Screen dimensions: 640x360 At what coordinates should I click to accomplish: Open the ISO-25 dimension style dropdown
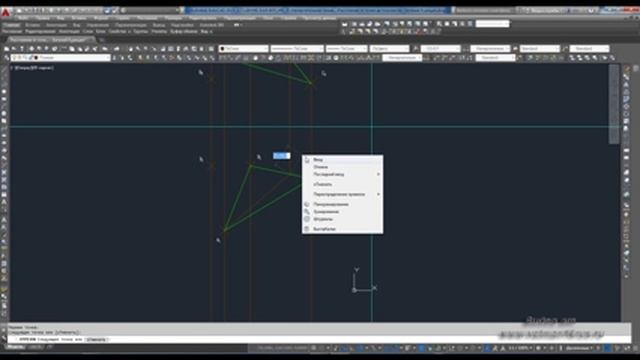tap(440, 49)
